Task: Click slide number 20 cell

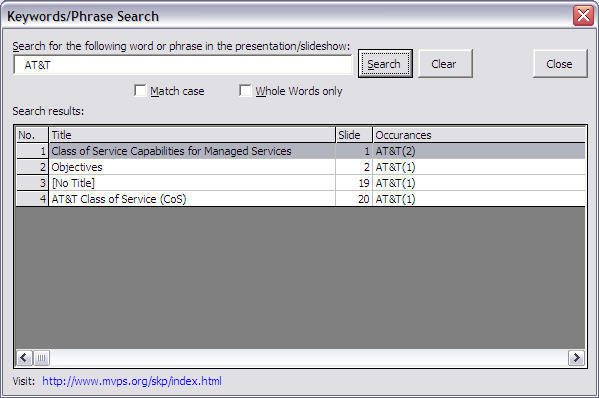Action: 354,199
